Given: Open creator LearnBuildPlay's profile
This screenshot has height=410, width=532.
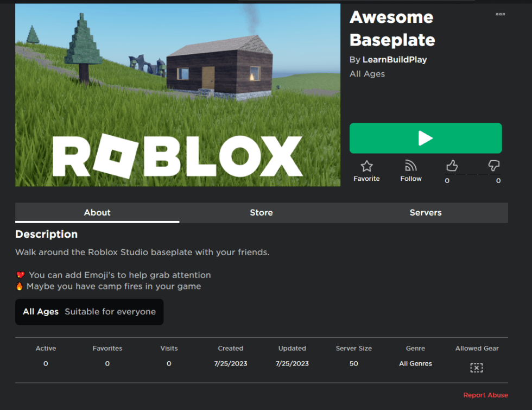Looking at the screenshot, I should point(395,59).
